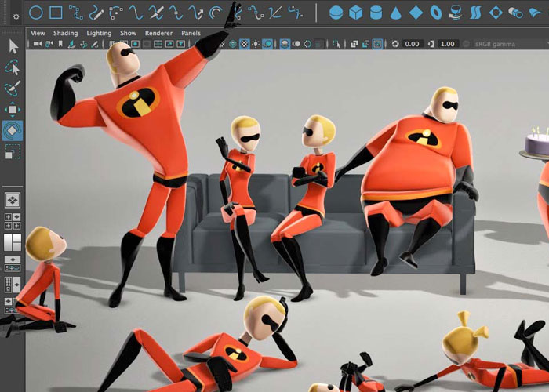This screenshot has width=549, height=392.
Task: Open the Panels menu
Action: tap(191, 33)
